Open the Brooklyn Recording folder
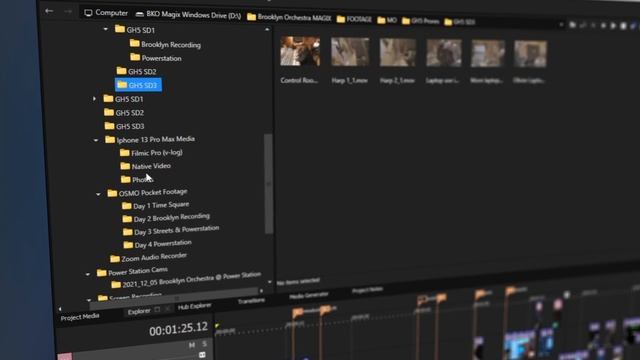640x360 pixels. click(165, 44)
